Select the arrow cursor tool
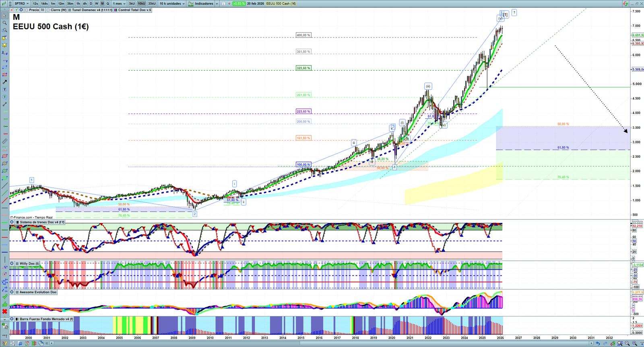Viewport: 644px width, 347px height. [x=4, y=16]
